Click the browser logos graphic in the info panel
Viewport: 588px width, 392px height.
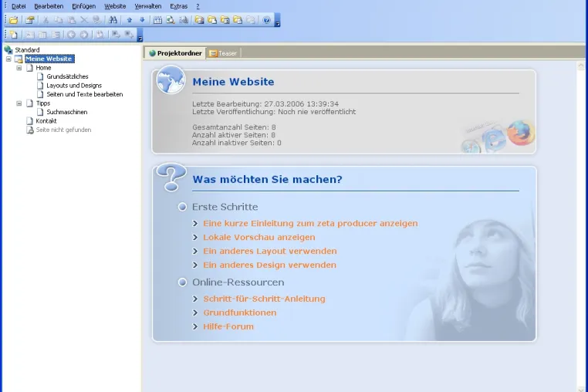tap(498, 137)
